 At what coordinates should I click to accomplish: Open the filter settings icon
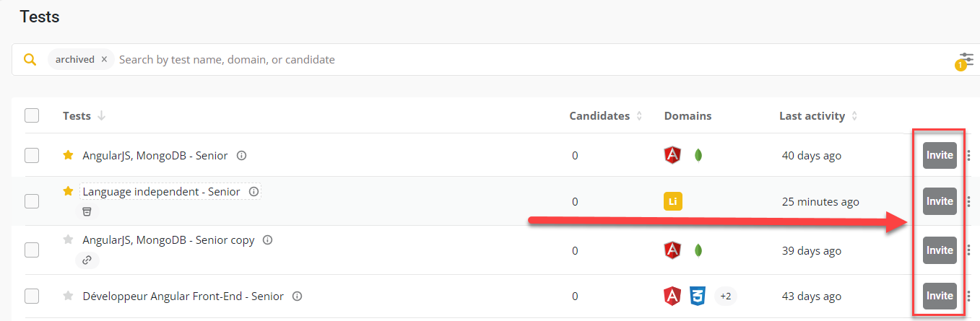pyautogui.click(x=966, y=58)
